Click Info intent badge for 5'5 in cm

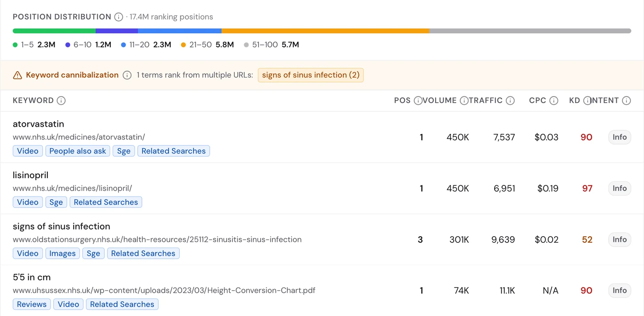pos(619,290)
